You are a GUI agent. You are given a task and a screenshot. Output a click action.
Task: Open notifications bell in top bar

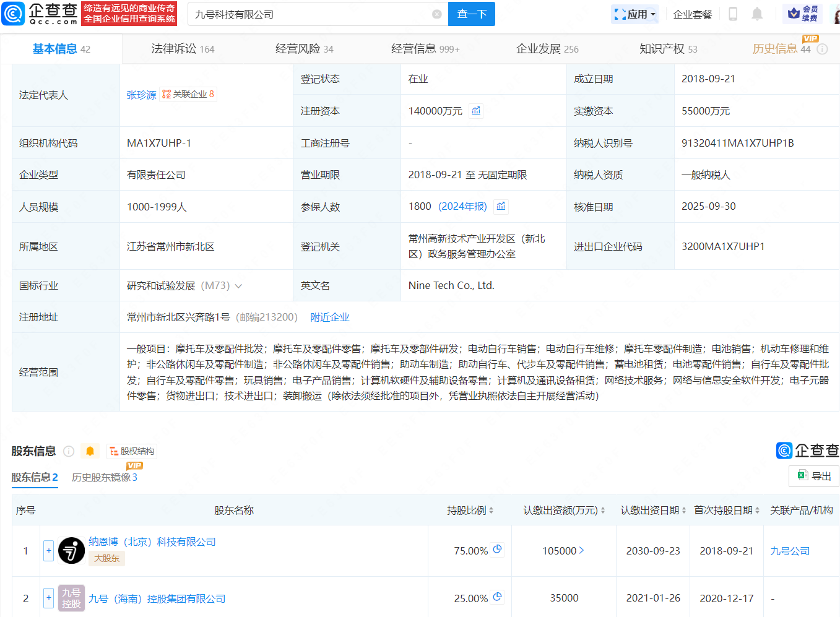(756, 14)
